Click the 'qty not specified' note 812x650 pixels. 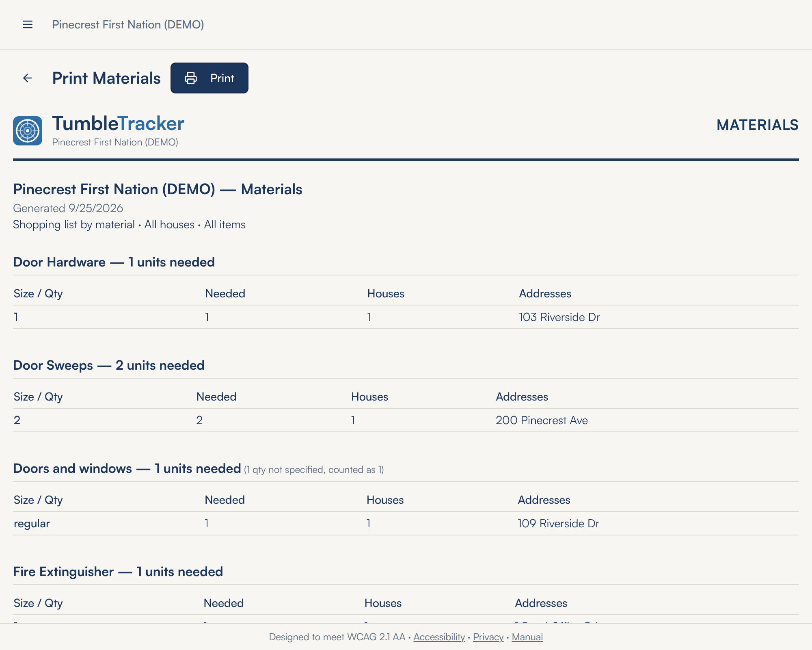314,470
